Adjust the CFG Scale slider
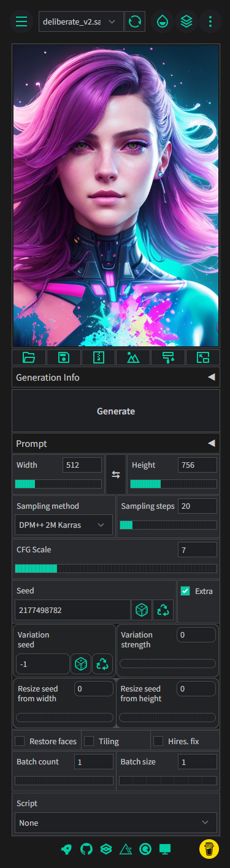Image resolution: width=230 pixels, height=868 pixels. (x=116, y=568)
